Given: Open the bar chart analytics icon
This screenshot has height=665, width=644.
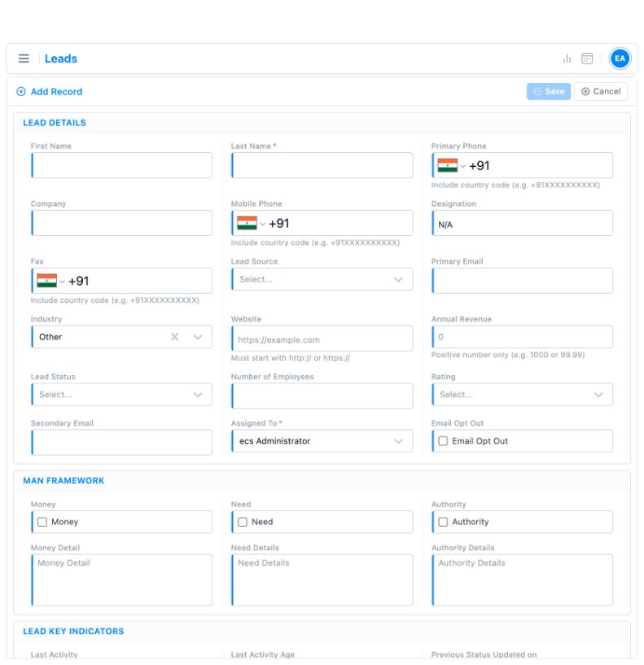Looking at the screenshot, I should click(567, 59).
